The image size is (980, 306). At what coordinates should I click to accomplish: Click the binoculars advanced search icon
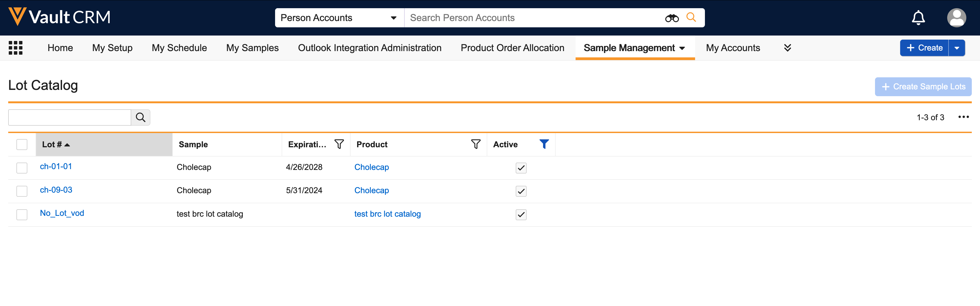tap(672, 18)
